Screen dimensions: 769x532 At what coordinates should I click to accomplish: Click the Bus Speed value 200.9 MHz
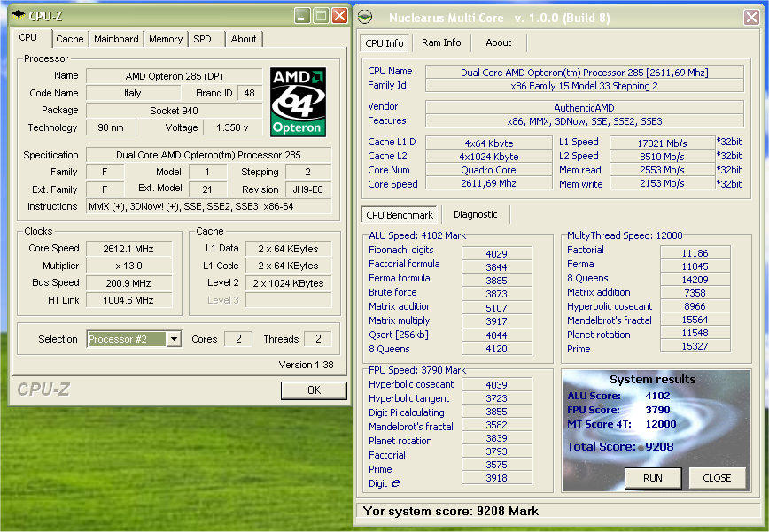[x=128, y=282]
